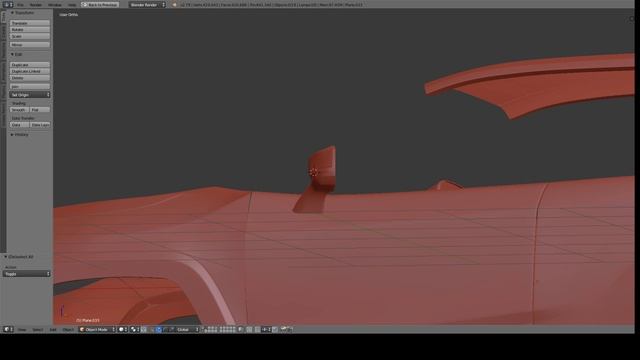Image resolution: width=640 pixels, height=360 pixels.
Task: Click the Data transfer button
Action: pyautogui.click(x=19, y=124)
